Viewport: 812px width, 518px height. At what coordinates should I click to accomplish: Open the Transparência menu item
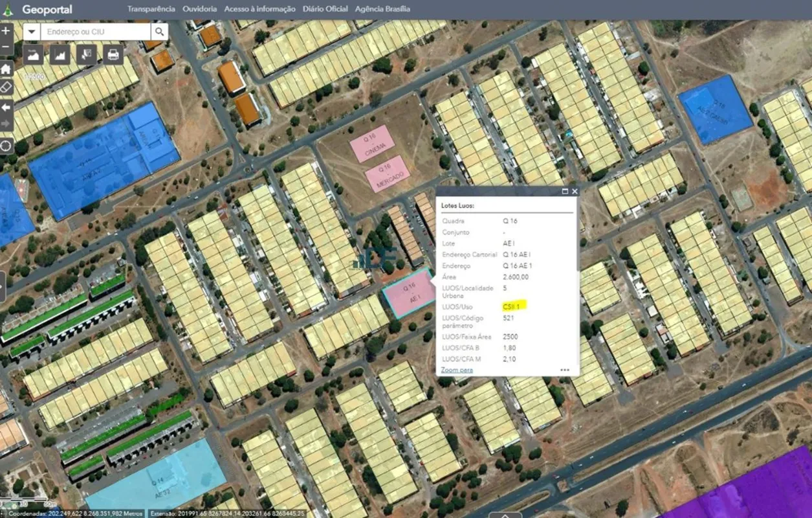pos(151,9)
